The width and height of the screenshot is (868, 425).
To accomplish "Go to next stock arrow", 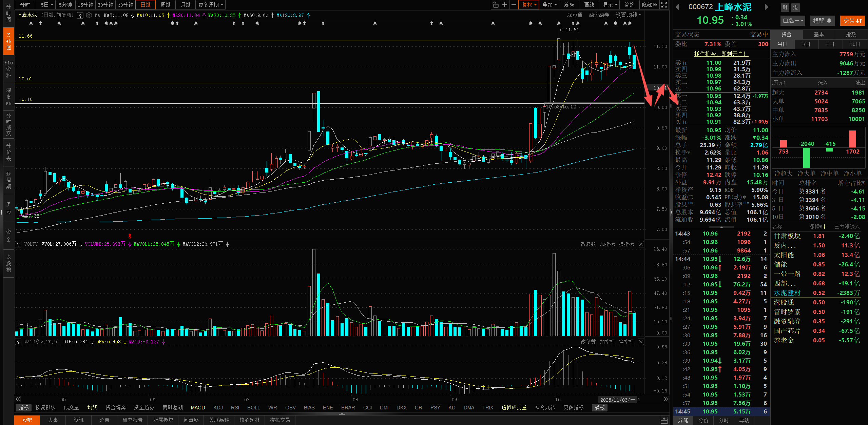I will click(766, 7).
